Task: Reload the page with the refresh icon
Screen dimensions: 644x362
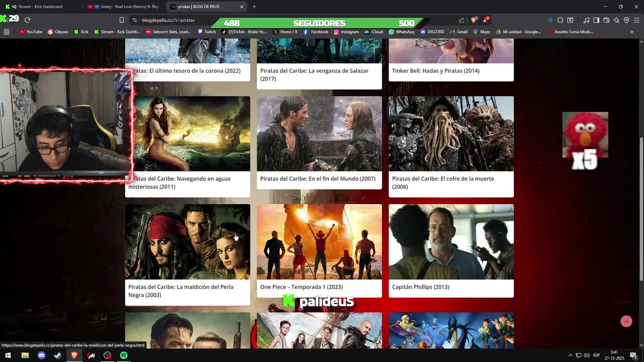Action: coord(27,20)
